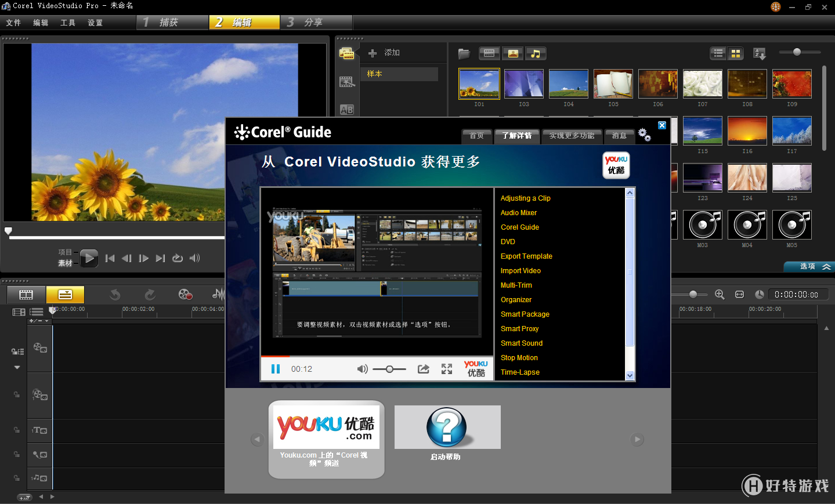This screenshot has width=835, height=504.
Task: Play the preview in main player
Action: (x=89, y=258)
